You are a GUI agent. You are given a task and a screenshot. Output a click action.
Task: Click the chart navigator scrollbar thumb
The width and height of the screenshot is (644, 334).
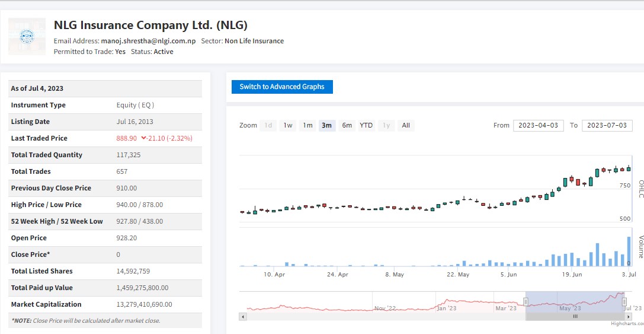click(x=573, y=317)
